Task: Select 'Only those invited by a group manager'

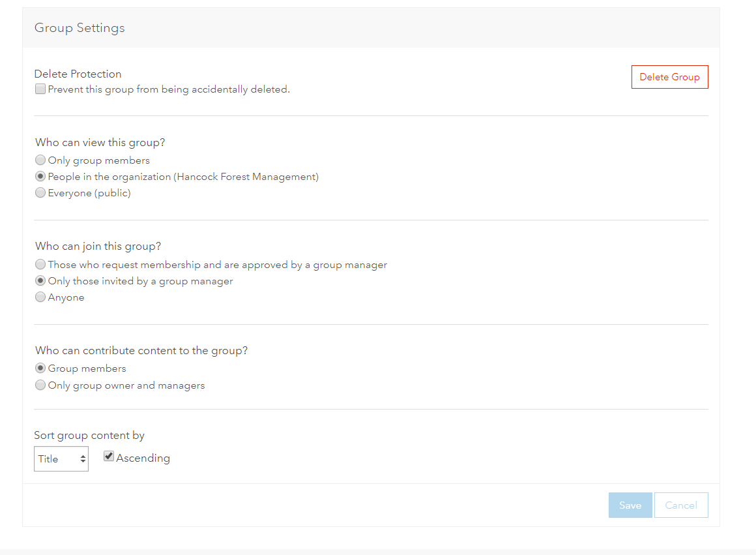Action: (40, 281)
